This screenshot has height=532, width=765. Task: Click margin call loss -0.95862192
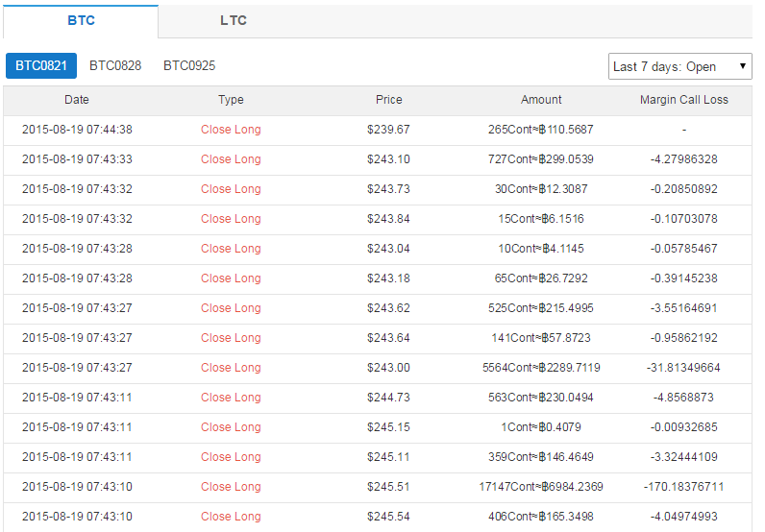point(683,338)
